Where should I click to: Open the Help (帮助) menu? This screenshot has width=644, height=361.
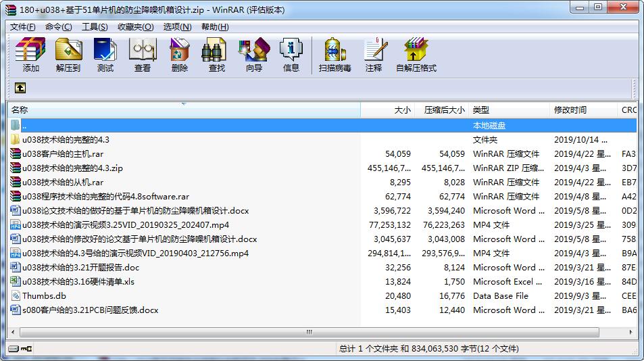coord(215,26)
